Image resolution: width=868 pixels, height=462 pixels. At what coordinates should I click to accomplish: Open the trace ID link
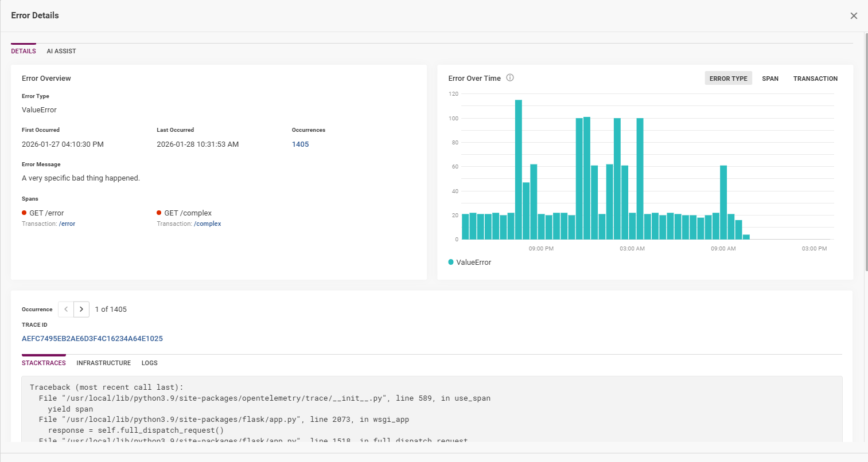[x=92, y=339]
